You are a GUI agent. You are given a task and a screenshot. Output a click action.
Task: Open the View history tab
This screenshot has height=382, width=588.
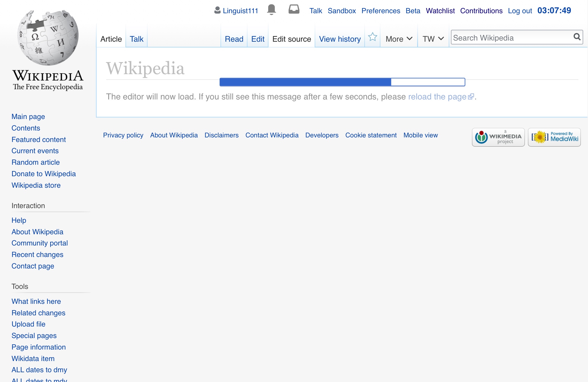340,39
